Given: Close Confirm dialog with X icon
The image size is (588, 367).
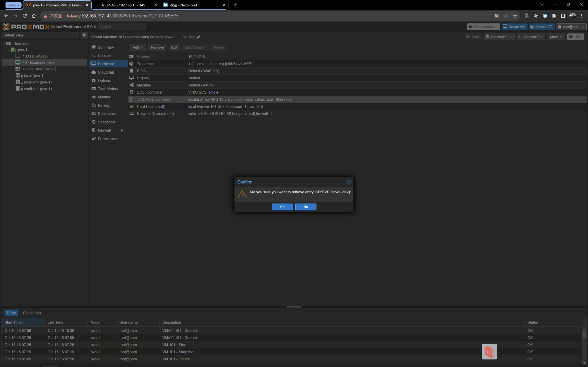Looking at the screenshot, I should 349,182.
